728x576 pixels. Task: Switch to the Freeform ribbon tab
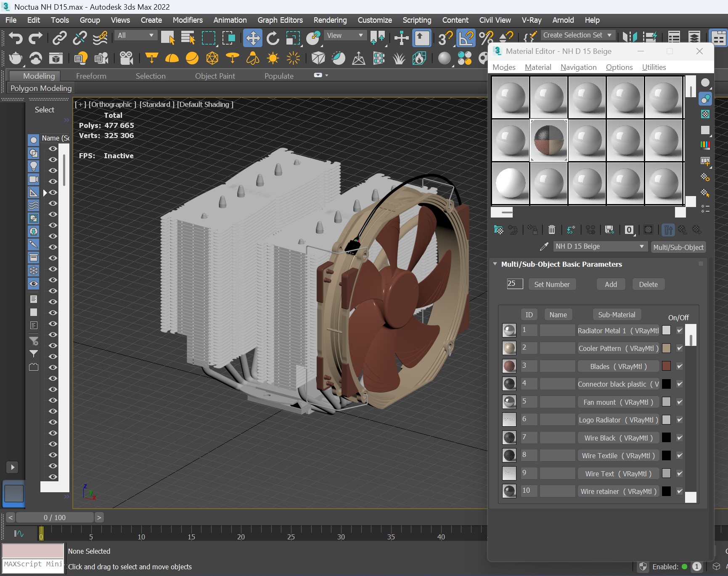tap(91, 76)
